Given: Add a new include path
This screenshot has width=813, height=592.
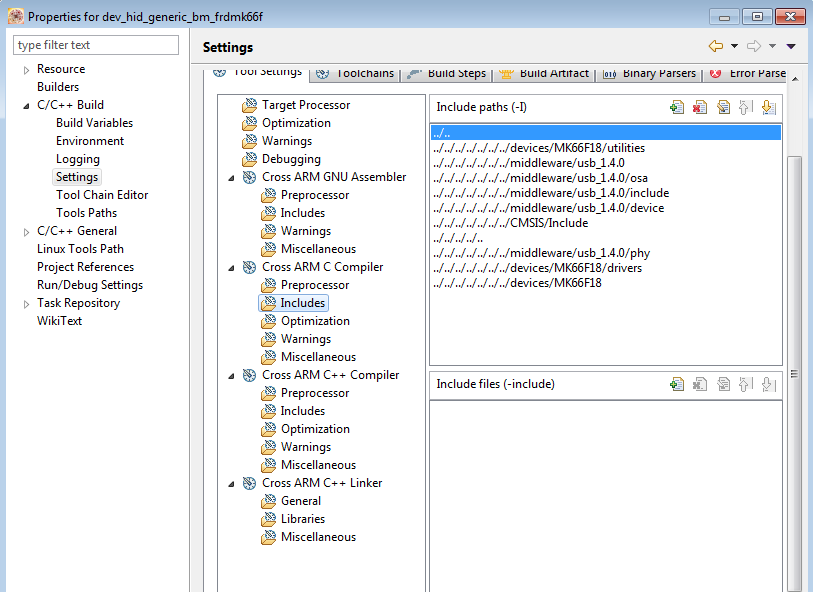Looking at the screenshot, I should point(677,107).
